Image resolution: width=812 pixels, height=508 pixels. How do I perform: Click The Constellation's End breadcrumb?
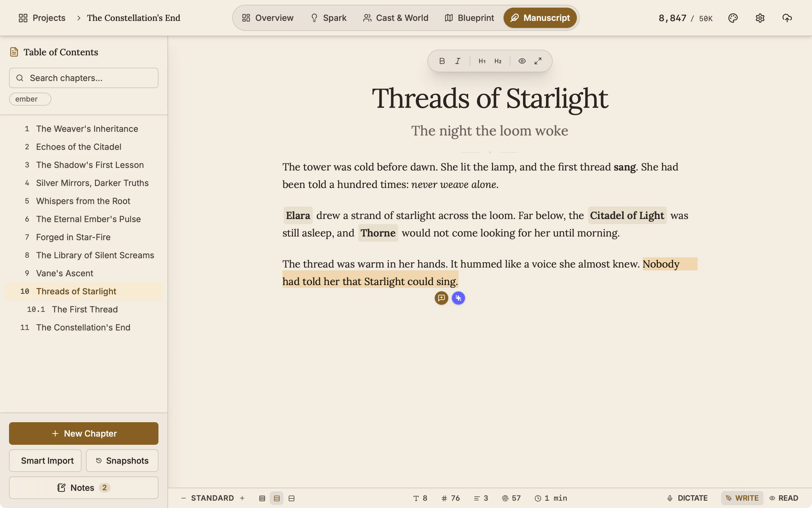point(134,18)
